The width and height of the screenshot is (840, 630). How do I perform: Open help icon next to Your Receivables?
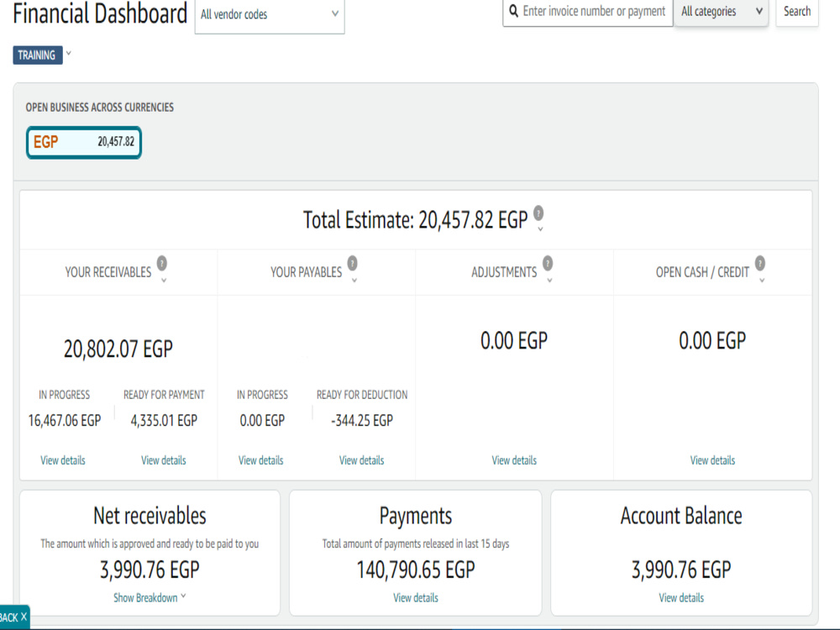click(162, 263)
